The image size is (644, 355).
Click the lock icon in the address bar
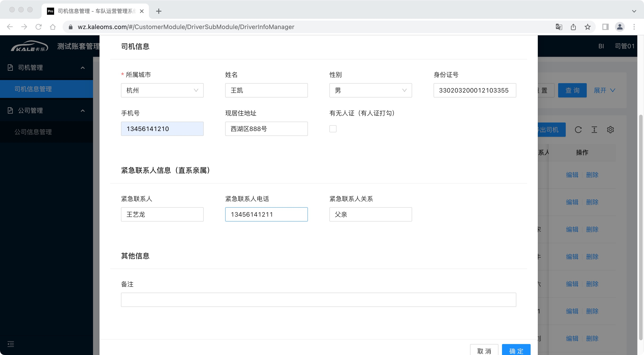[71, 27]
